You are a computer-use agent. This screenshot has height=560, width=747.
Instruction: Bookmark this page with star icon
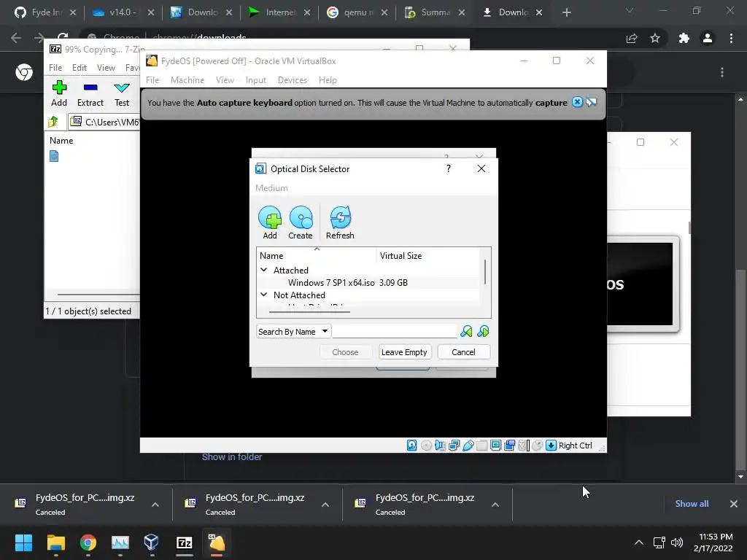(x=656, y=38)
